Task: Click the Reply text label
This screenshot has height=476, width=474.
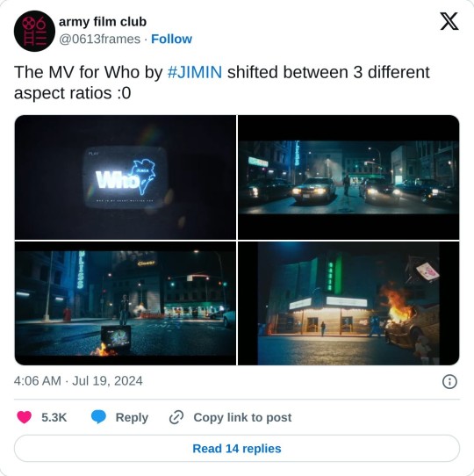Action: pyautogui.click(x=132, y=417)
